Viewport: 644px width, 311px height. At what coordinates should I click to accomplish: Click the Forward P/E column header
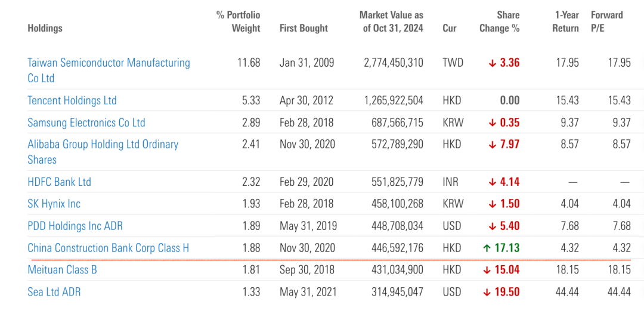[606, 21]
